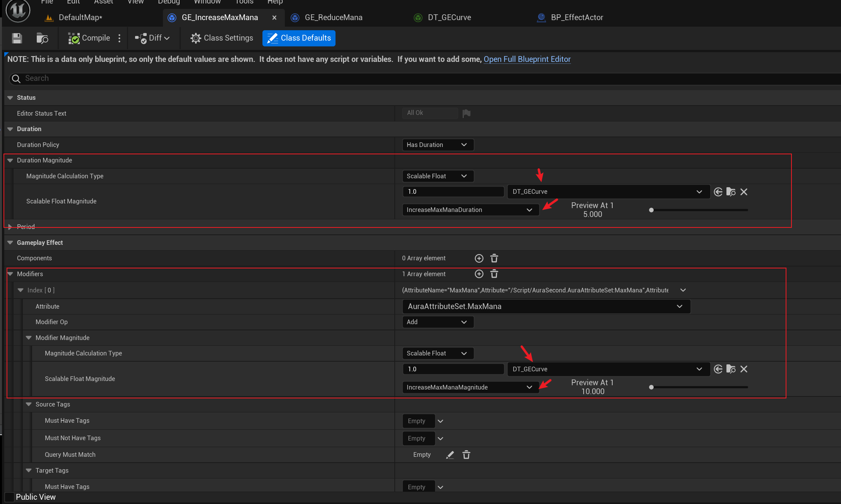The width and height of the screenshot is (841, 504).
Task: Click the trash icon next to Components
Action: point(494,258)
